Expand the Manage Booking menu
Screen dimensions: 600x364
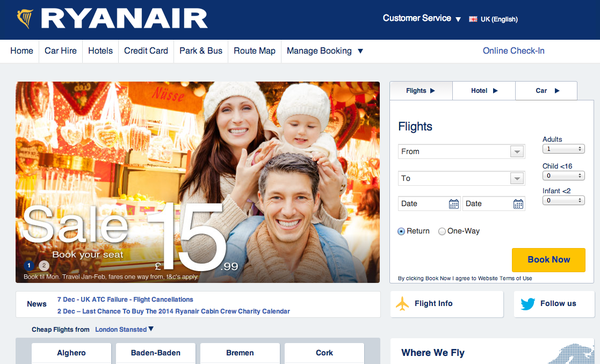click(x=324, y=51)
